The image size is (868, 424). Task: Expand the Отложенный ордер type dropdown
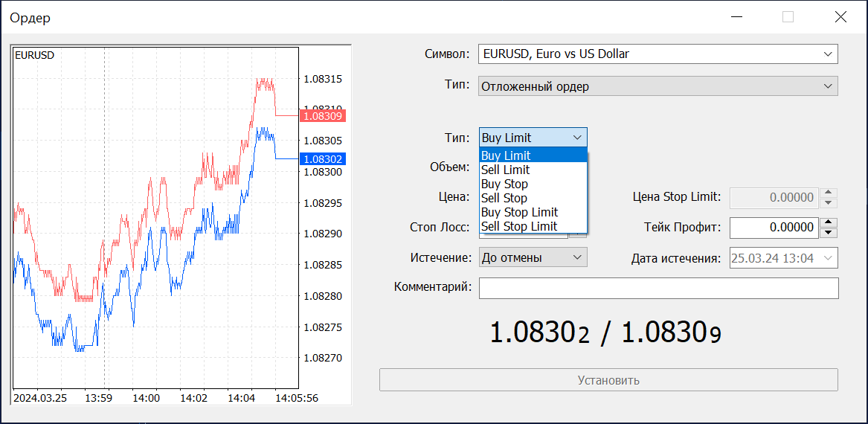click(658, 86)
